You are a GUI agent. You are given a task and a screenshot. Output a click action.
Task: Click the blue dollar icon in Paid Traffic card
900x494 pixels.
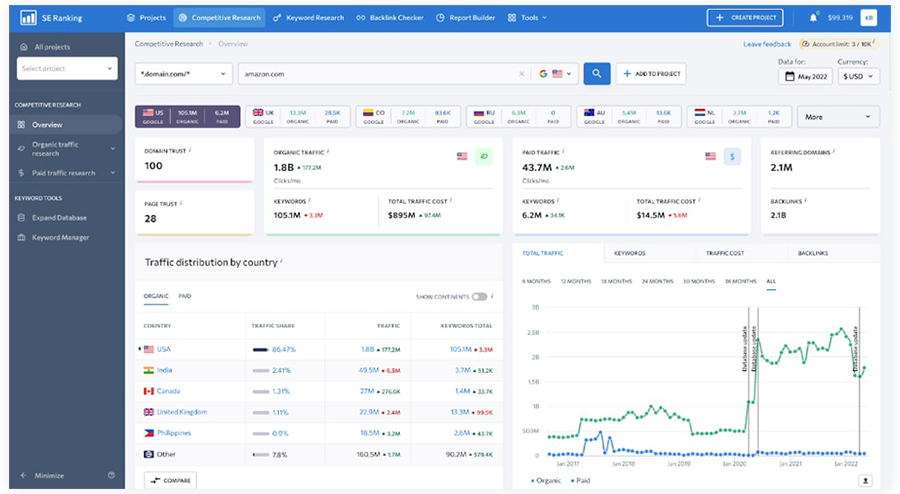pyautogui.click(x=732, y=157)
